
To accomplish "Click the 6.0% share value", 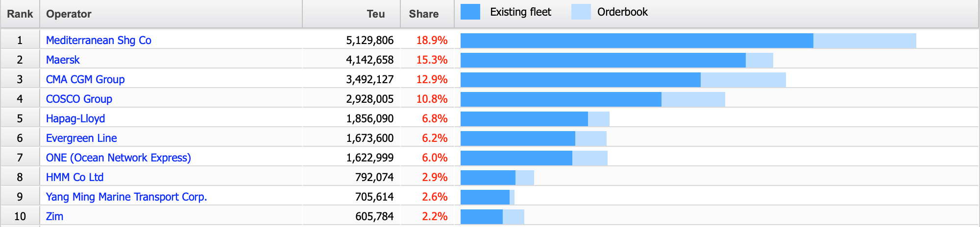I will pyautogui.click(x=435, y=158).
